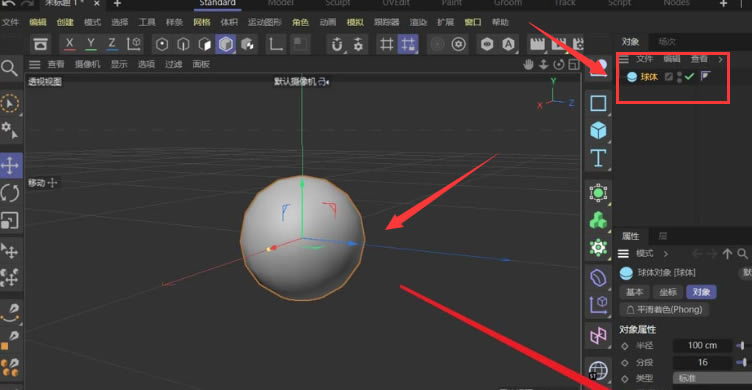The height and width of the screenshot is (390, 752).
Task: Open the globe sky icon
Action: point(598,370)
